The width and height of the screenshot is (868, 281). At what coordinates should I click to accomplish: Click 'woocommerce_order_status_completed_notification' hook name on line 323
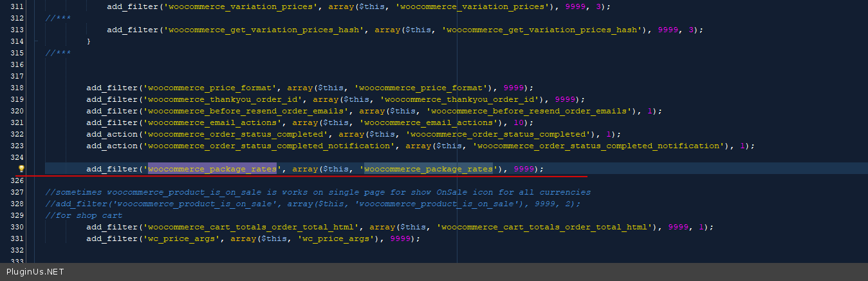(269, 146)
